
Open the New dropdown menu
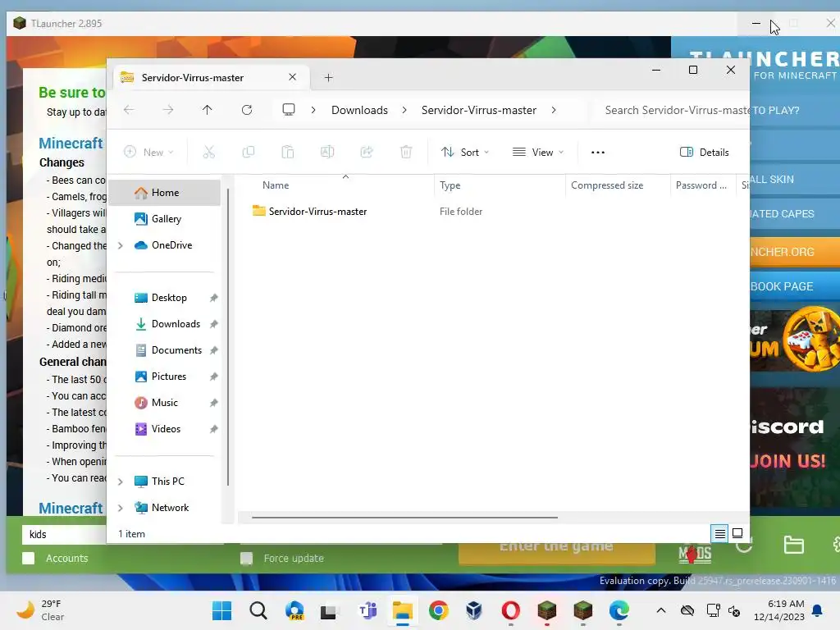(148, 152)
